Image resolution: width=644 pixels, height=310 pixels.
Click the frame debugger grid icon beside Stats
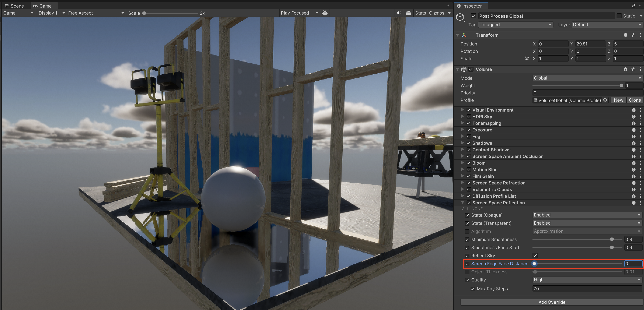408,13
